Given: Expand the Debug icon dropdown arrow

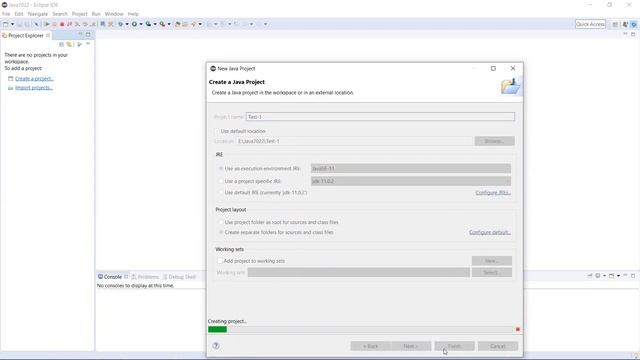Looking at the screenshot, I should point(127,24).
